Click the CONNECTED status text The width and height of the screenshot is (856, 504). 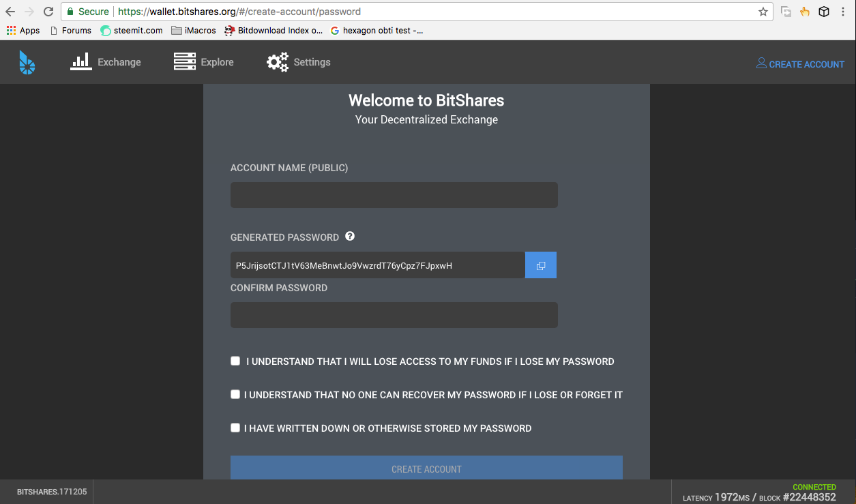[814, 487]
